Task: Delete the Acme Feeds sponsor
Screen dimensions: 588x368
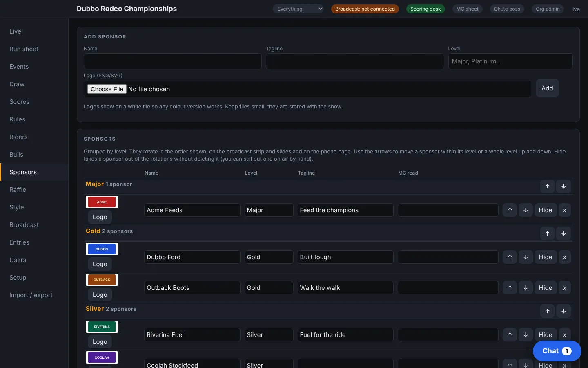Action: pos(565,210)
